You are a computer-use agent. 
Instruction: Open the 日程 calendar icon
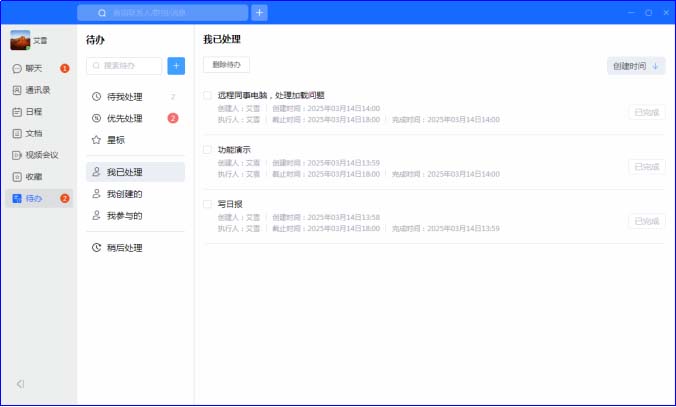click(x=17, y=112)
